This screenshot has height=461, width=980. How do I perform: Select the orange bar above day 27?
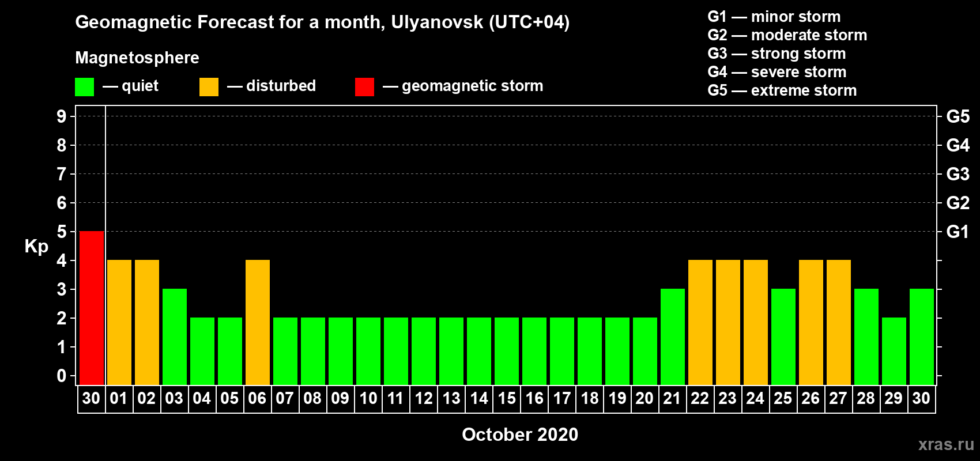coord(839,322)
